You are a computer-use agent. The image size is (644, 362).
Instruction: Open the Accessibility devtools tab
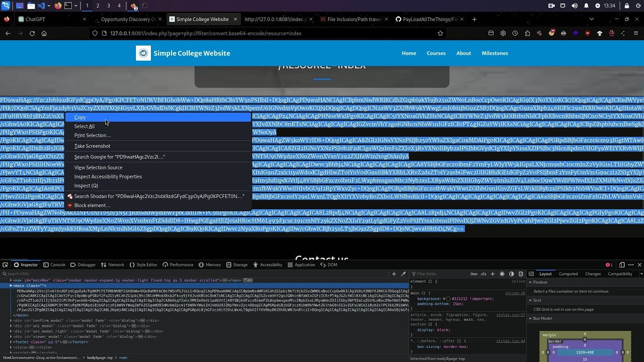tap(267, 264)
